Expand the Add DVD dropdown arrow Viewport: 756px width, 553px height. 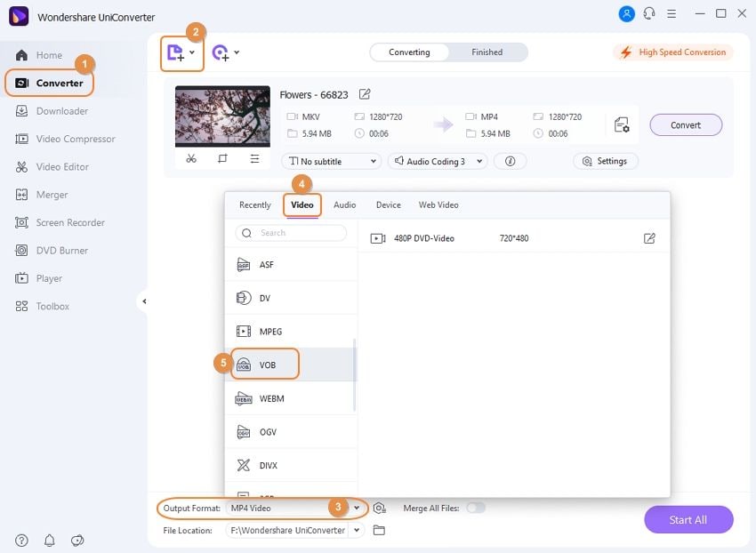click(237, 52)
